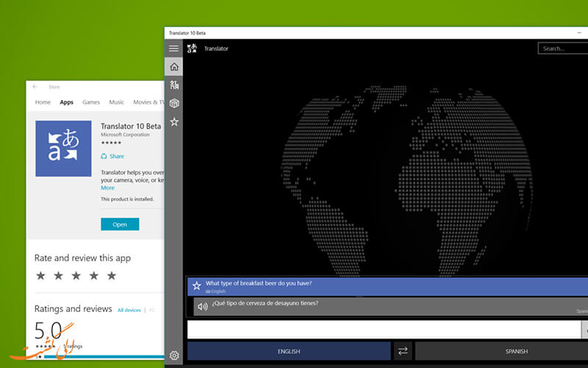The height and width of the screenshot is (368, 588).
Task: Click the Search box in Translator
Action: (x=562, y=49)
